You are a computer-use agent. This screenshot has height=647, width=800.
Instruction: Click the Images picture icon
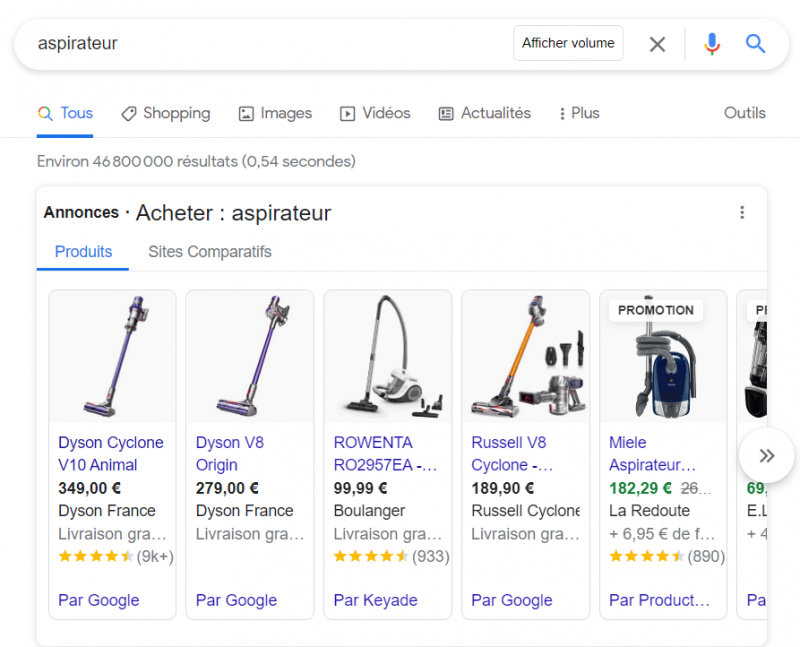244,113
